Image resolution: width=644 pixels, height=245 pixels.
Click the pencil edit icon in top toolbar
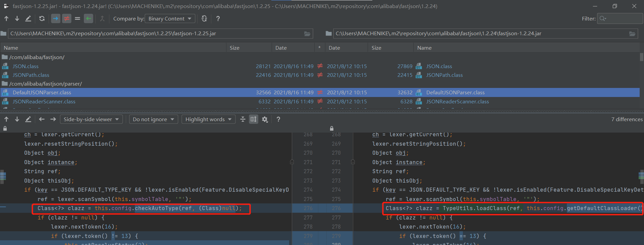[28, 18]
